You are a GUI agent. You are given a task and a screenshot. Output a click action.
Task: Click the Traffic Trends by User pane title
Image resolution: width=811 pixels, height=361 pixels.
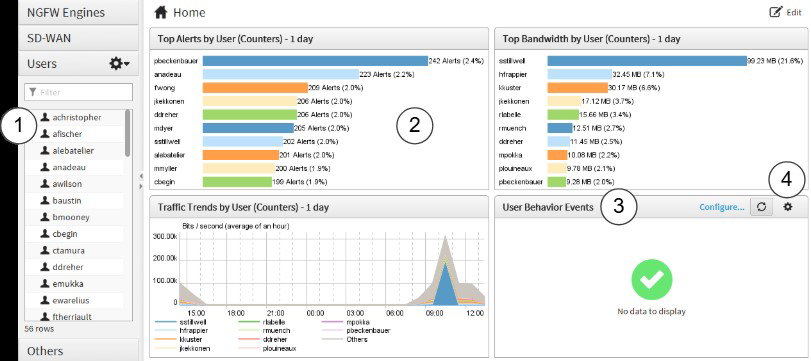pyautogui.click(x=243, y=207)
